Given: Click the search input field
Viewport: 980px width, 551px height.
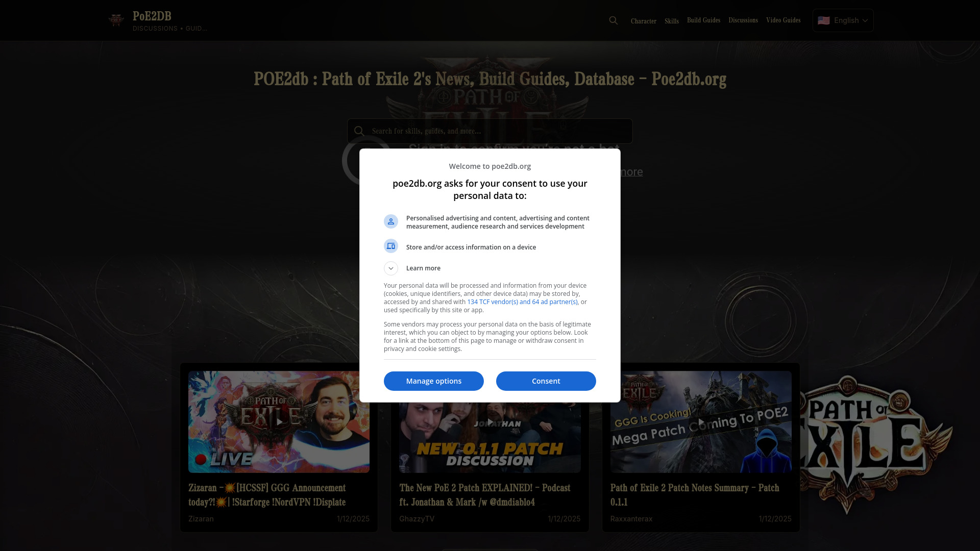Looking at the screenshot, I should click(489, 131).
